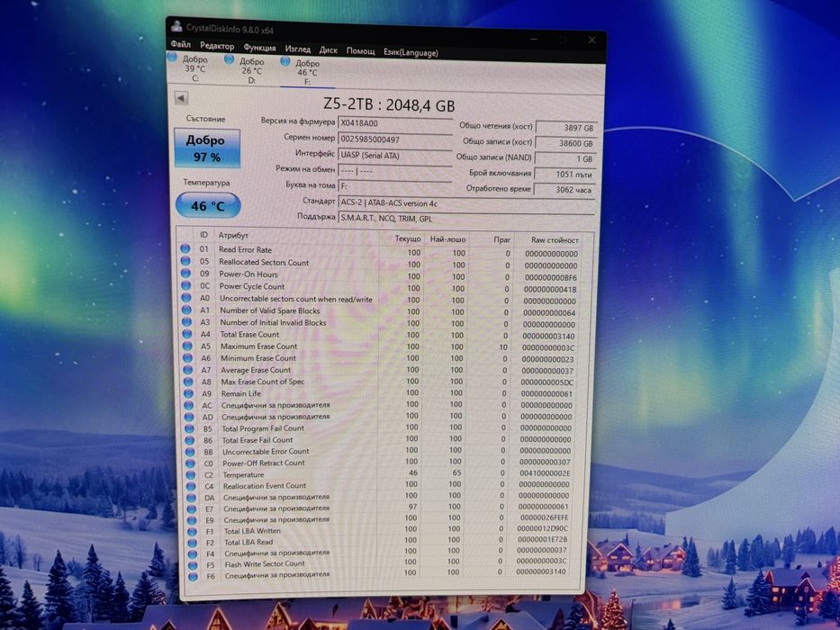Click the total host reads value 3897 GB
Image resolution: width=840 pixels, height=630 pixels.
(565, 128)
